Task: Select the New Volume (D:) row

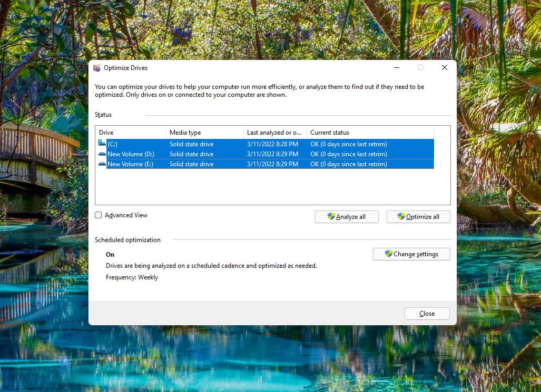Action: (x=211, y=154)
